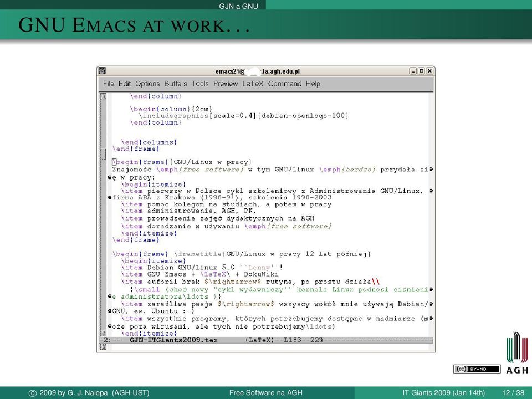Open the File menu in Emacs
This screenshot has width=532, height=399.
click(108, 84)
